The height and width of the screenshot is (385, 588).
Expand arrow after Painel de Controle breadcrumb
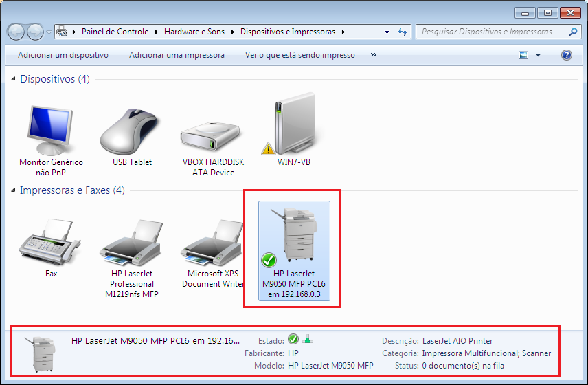point(157,32)
